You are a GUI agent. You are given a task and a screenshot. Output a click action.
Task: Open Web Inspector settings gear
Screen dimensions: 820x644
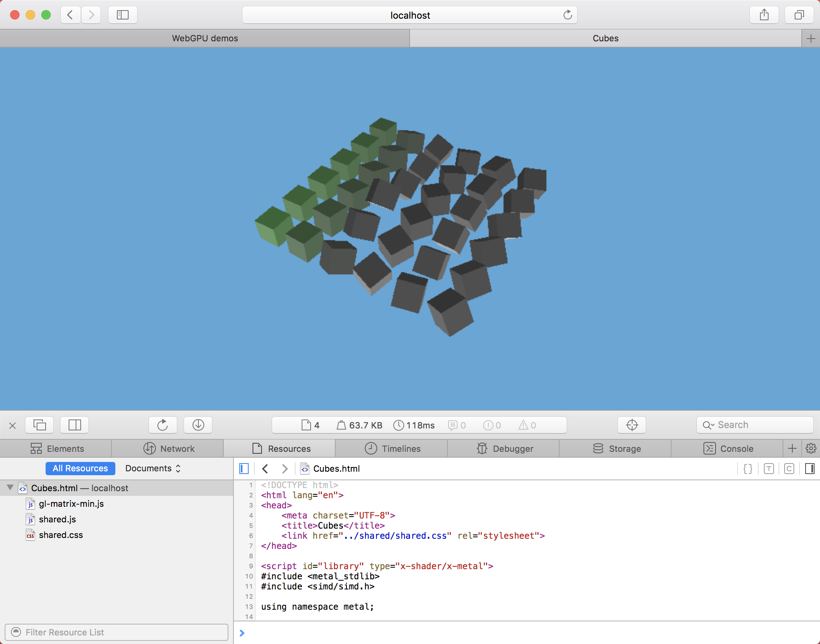[811, 449]
